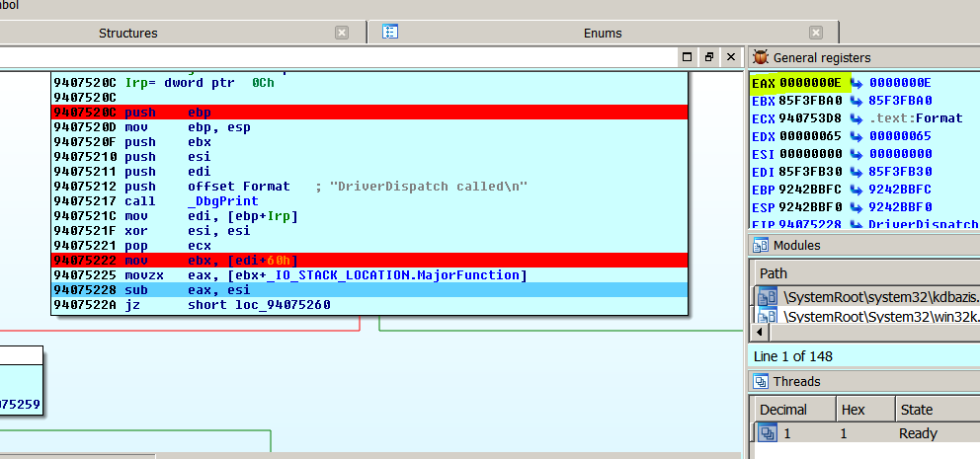This screenshot has height=459, width=980.
Task: Click the win32k module row icon
Action: (769, 315)
